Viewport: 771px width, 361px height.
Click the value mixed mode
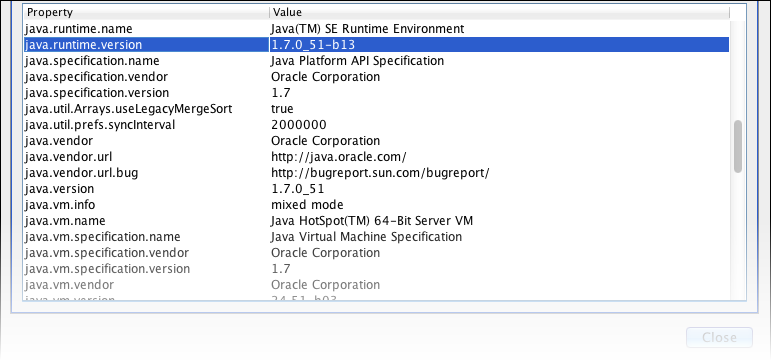point(307,205)
